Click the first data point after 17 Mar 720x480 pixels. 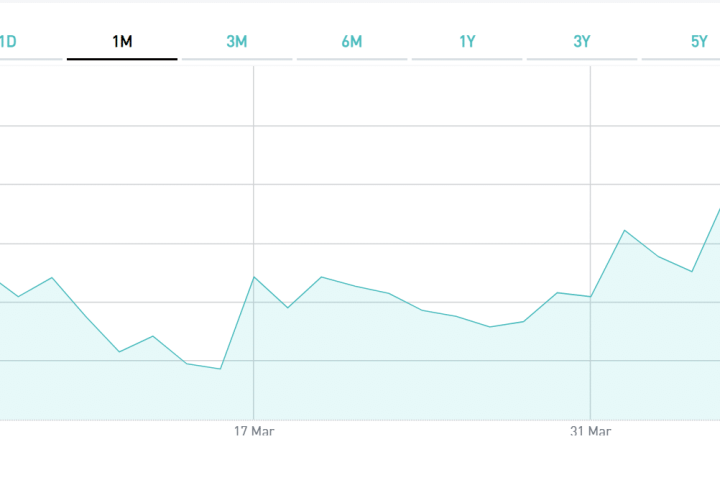pos(288,307)
